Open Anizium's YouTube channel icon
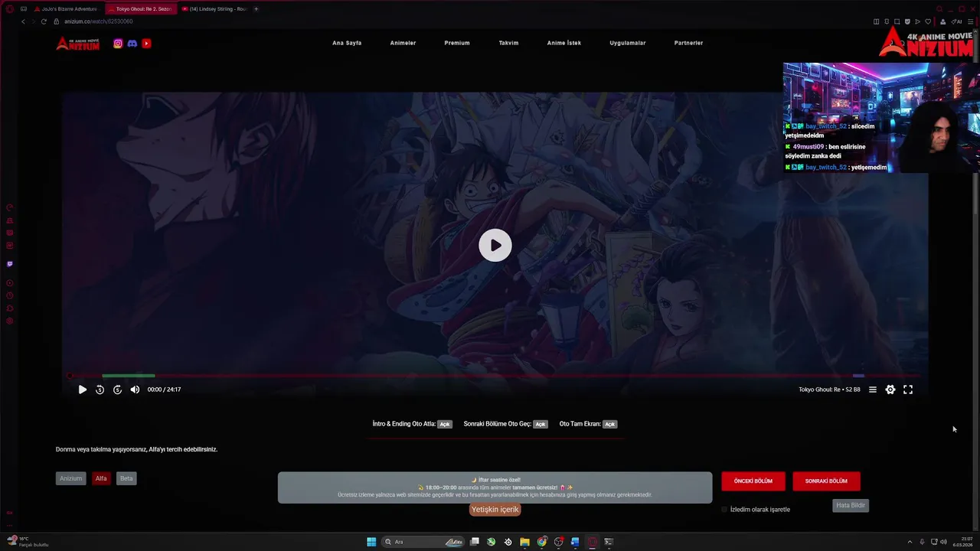Viewport: 980px width, 551px height. 146,44
